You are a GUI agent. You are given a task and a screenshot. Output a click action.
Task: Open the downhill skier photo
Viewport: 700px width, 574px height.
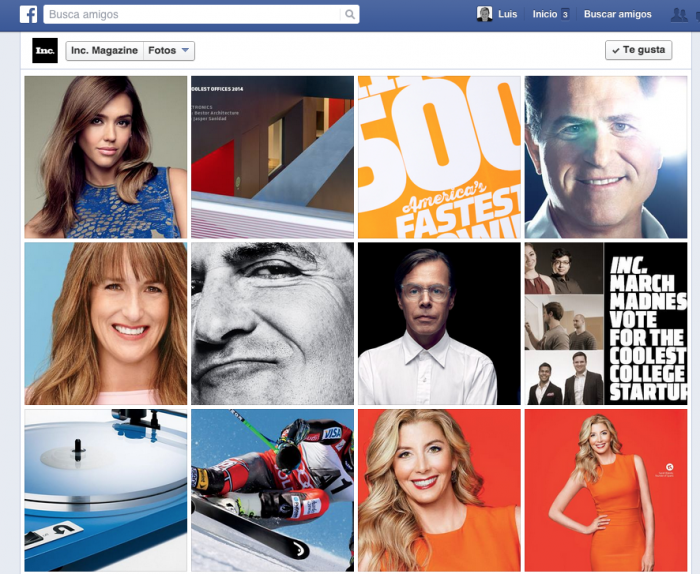point(272,490)
